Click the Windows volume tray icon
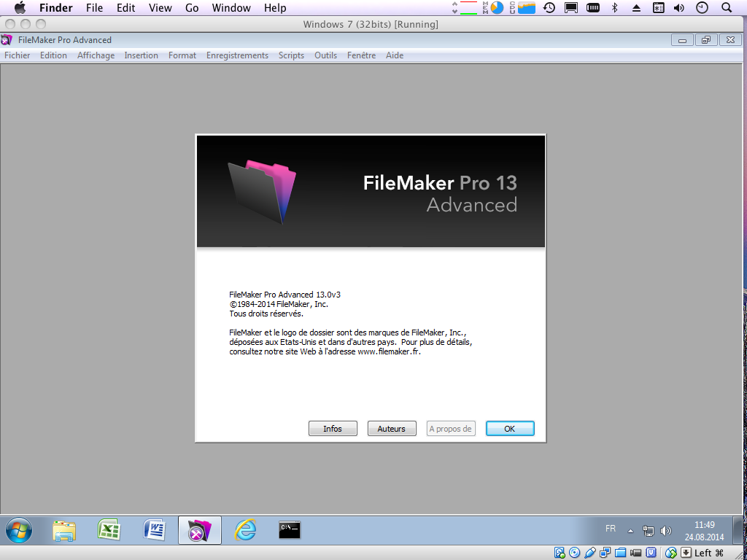The height and width of the screenshot is (560, 747). click(666, 531)
